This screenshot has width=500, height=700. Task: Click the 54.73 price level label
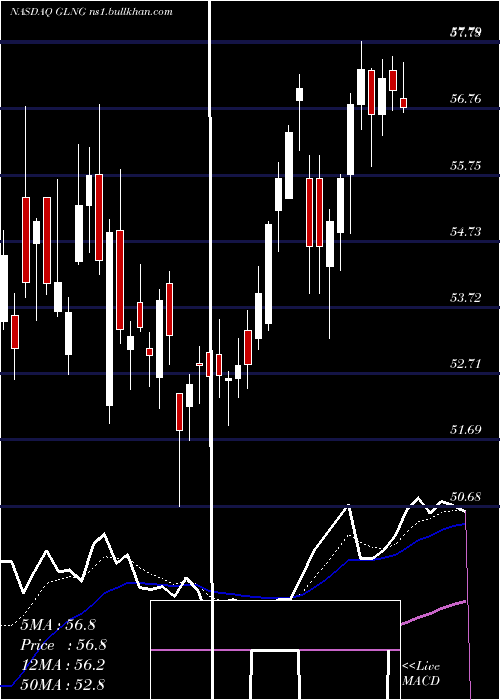[x=466, y=232]
